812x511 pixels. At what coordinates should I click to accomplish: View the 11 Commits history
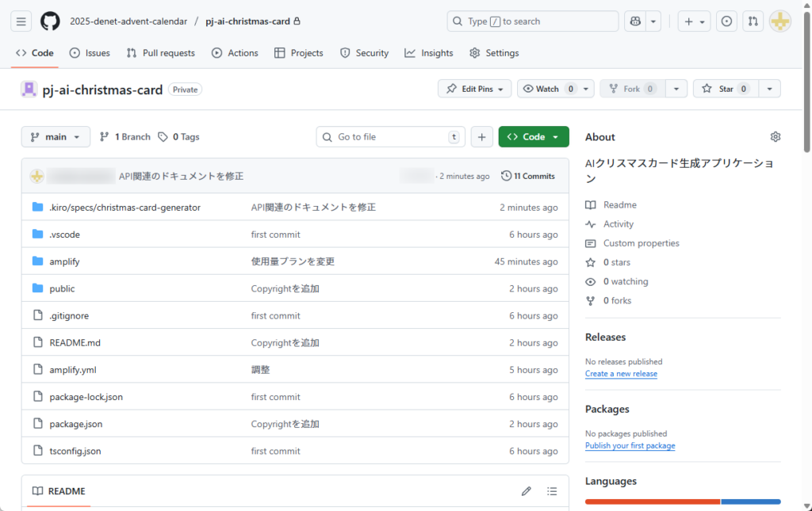528,176
